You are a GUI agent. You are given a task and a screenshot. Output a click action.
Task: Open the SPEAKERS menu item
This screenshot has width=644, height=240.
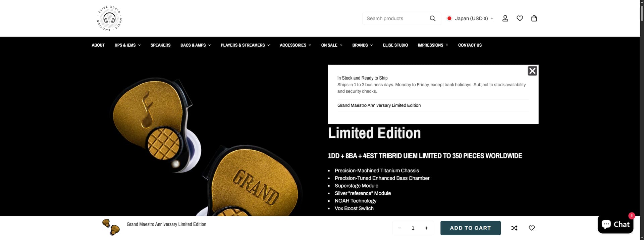pyautogui.click(x=160, y=45)
